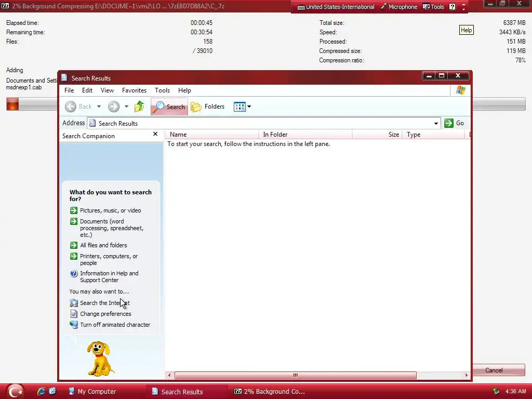Click the animated dog search character
Screen dimensions: 532x399
point(100,358)
